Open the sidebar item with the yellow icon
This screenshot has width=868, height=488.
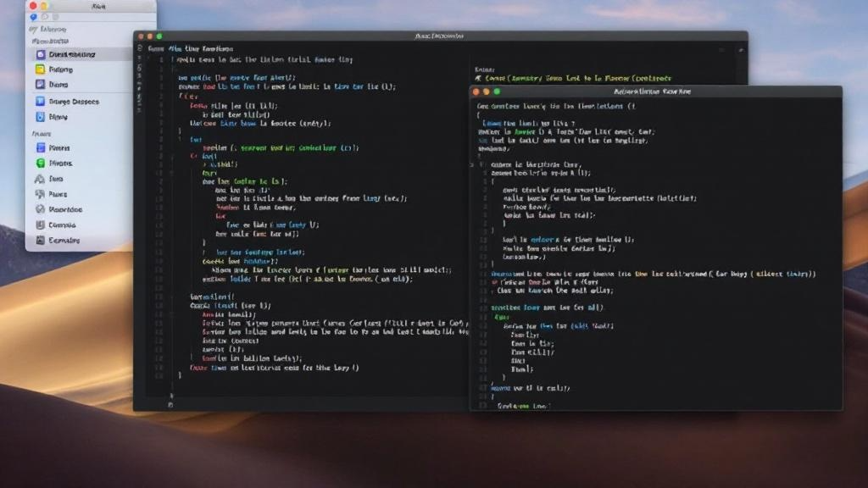click(x=81, y=69)
